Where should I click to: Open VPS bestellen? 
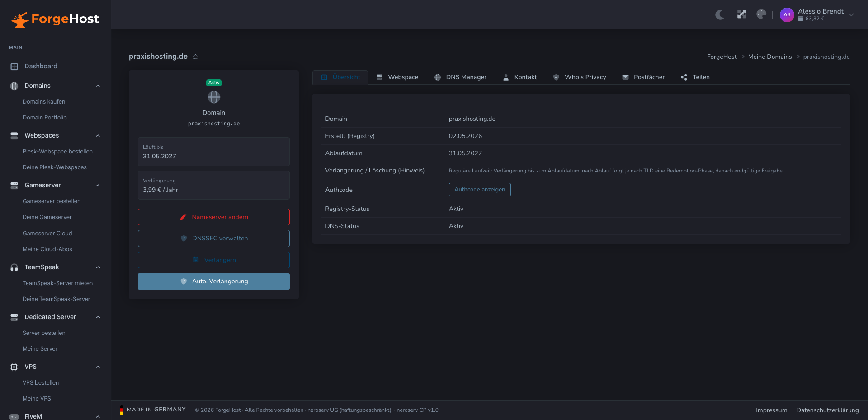tap(41, 383)
